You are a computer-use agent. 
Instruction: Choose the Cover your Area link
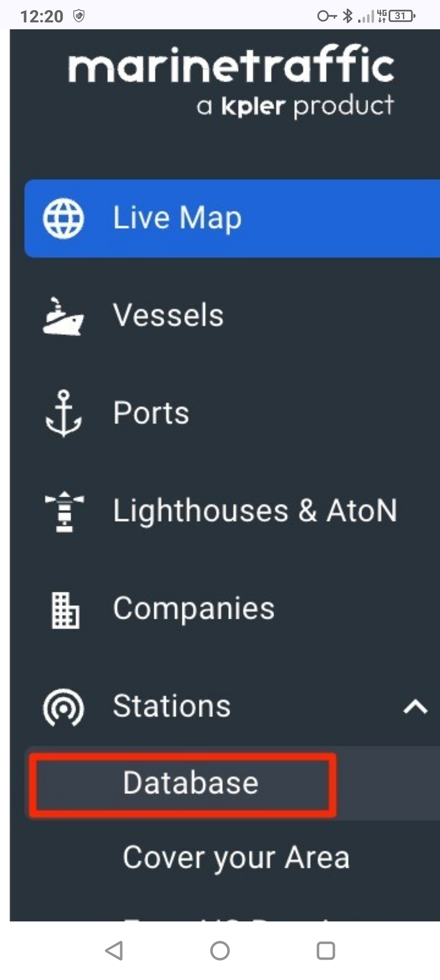236,858
